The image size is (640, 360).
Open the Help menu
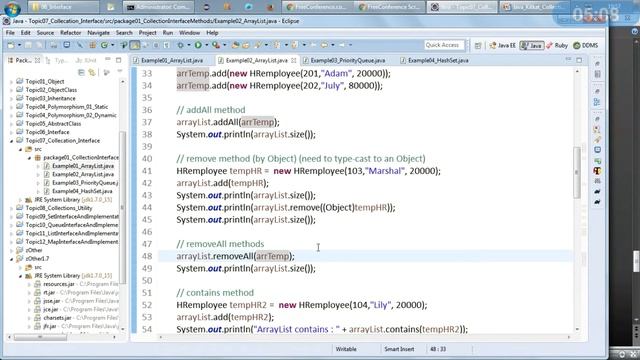tap(212, 33)
